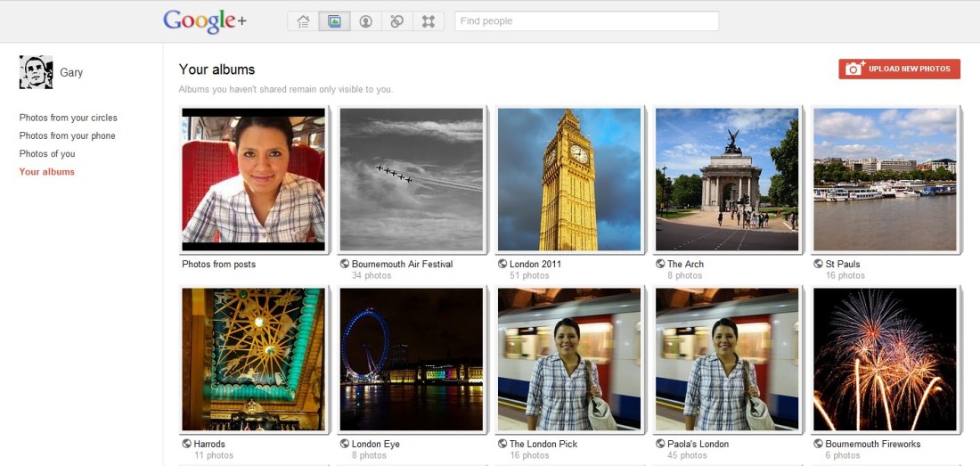Open the Profile icon in top navigation
This screenshot has height=466, width=980.
pos(365,21)
